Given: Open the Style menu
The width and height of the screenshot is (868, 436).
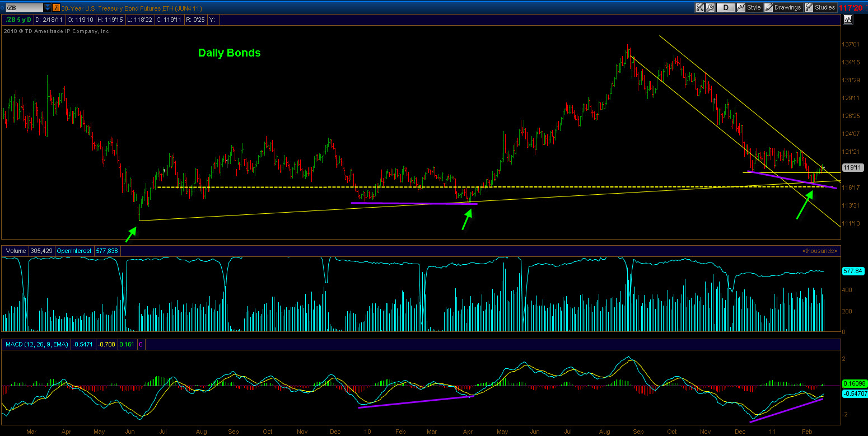Looking at the screenshot, I should 749,8.
